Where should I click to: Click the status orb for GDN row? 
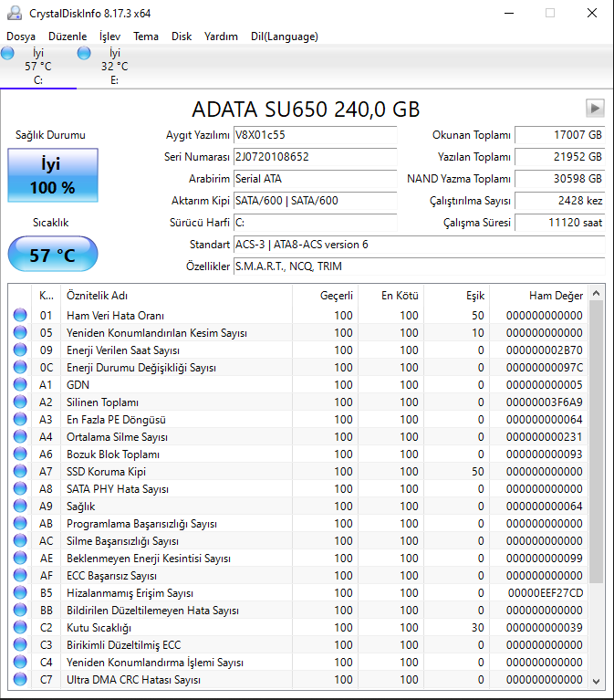tap(20, 384)
